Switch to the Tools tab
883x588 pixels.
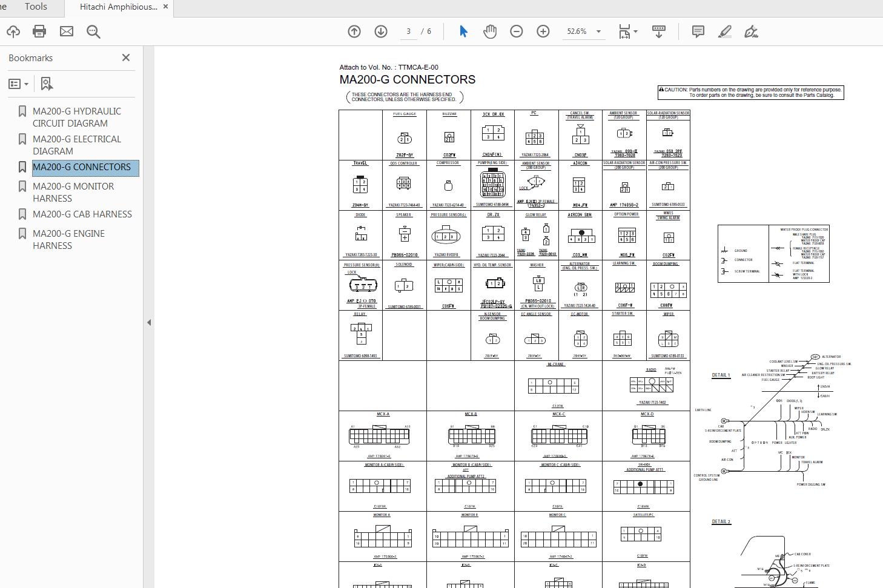[x=36, y=7]
